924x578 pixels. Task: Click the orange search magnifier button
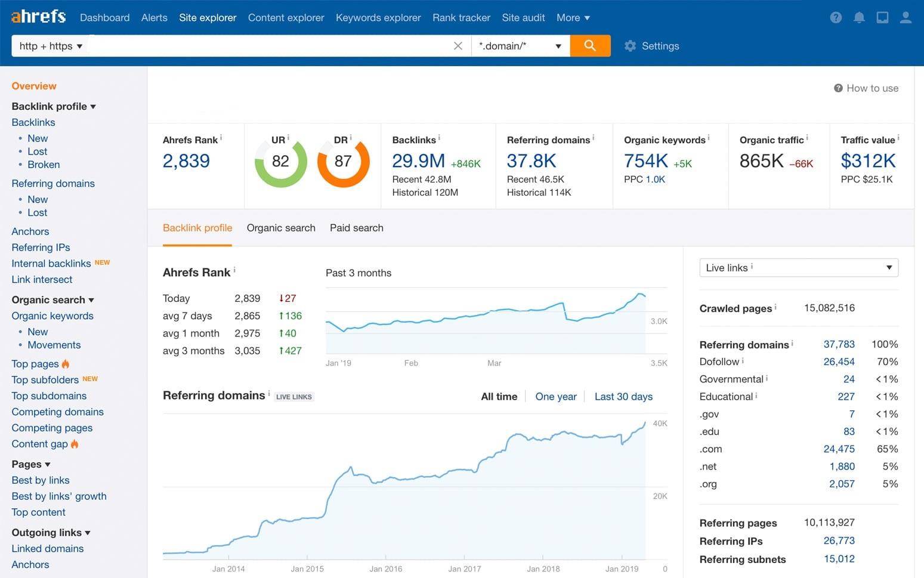(589, 46)
